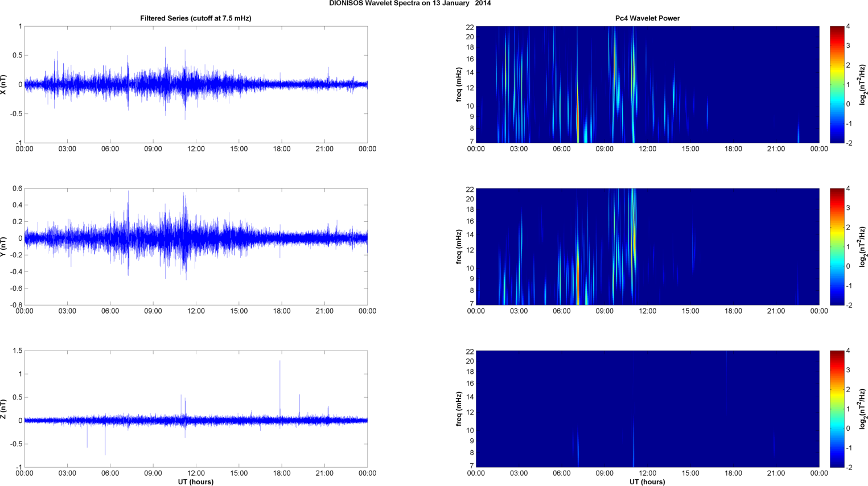This screenshot has width=868, height=486.
Task: Click 'UT (hours)' label under the Z spectrogram
Action: (647, 481)
